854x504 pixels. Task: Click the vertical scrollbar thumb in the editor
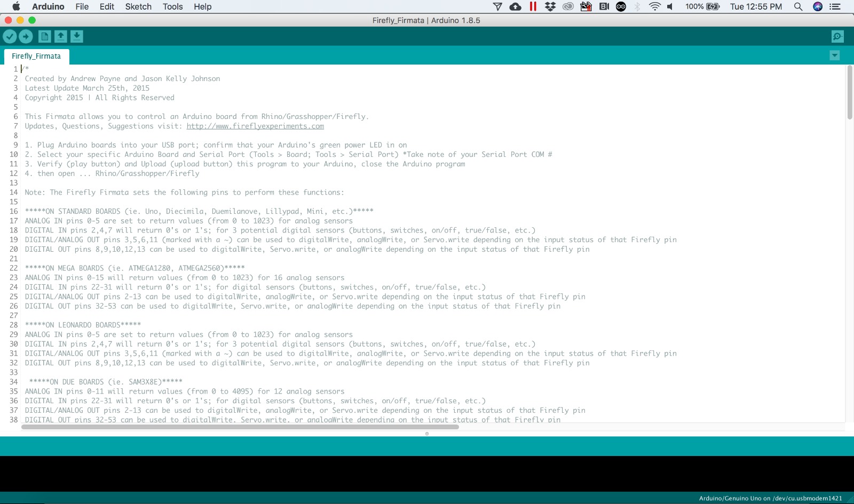tap(850, 92)
